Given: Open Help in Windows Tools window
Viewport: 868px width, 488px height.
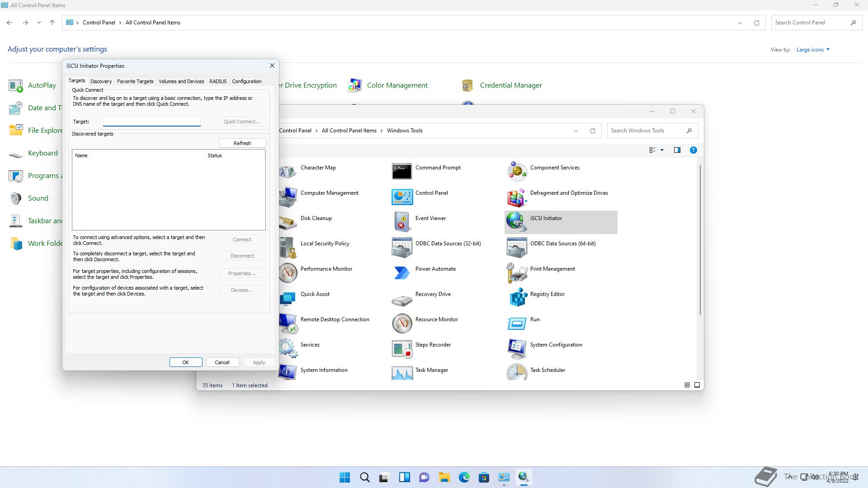Looking at the screenshot, I should click(x=693, y=150).
